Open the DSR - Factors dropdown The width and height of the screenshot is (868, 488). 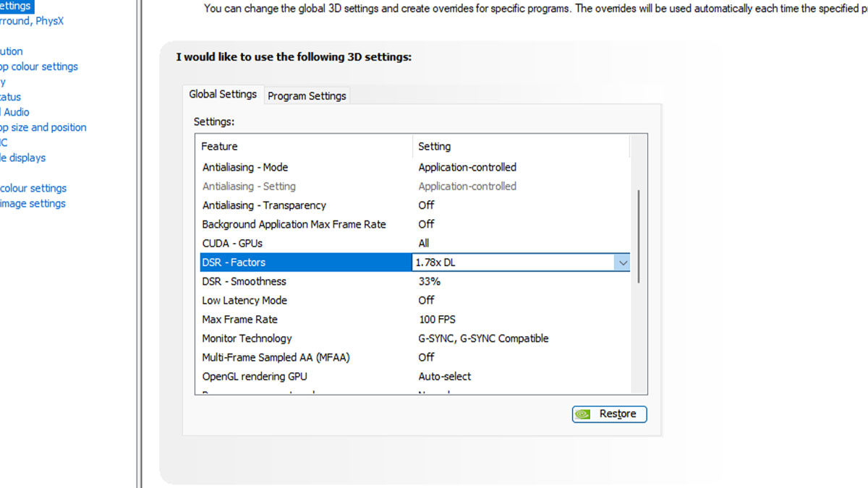pyautogui.click(x=623, y=262)
